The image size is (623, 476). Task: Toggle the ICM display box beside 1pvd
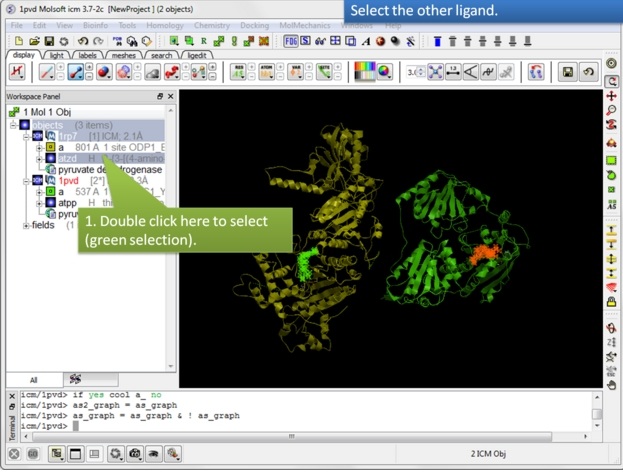38,180
